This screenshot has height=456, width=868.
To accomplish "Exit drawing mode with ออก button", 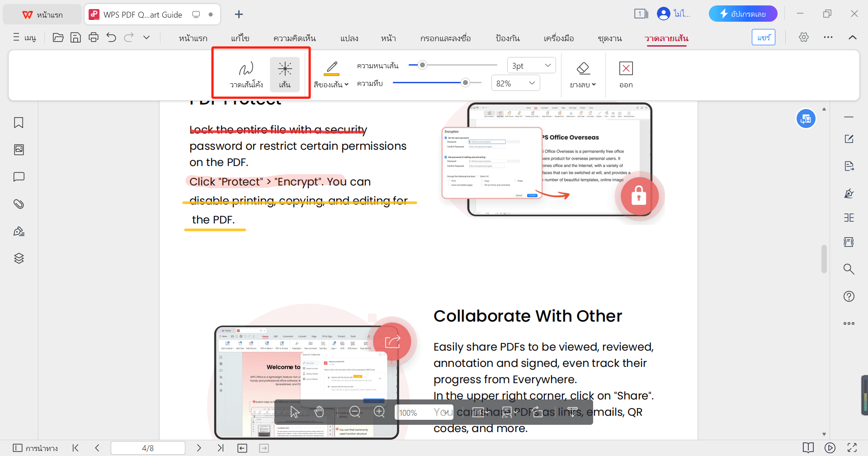I will (626, 75).
